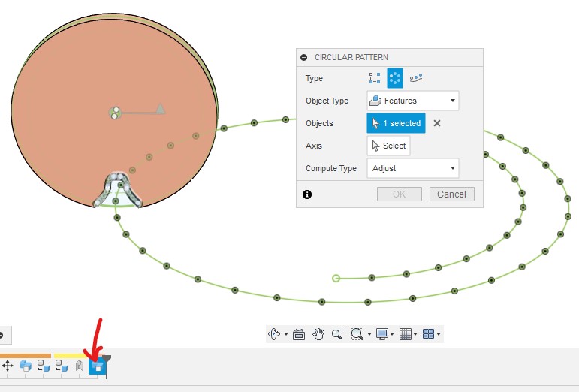The image size is (579, 392).
Task: Select the highlighted blue timeline feature
Action: (96, 366)
